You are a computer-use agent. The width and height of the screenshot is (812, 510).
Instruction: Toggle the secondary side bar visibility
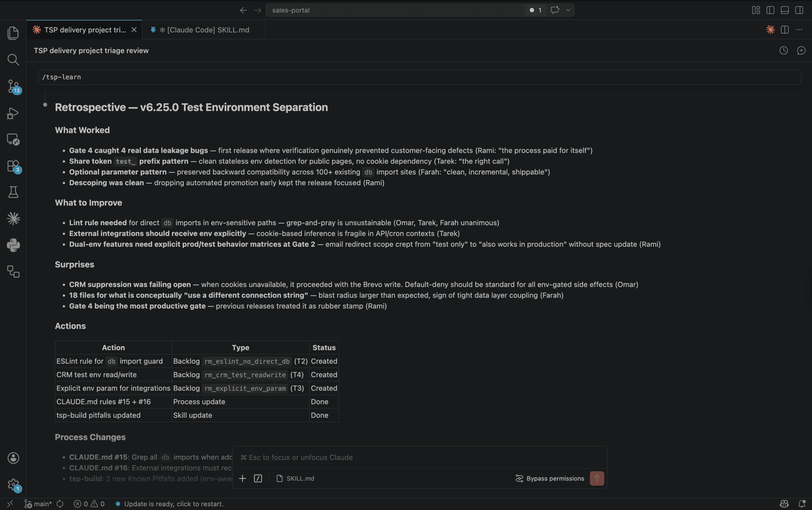[x=799, y=10]
